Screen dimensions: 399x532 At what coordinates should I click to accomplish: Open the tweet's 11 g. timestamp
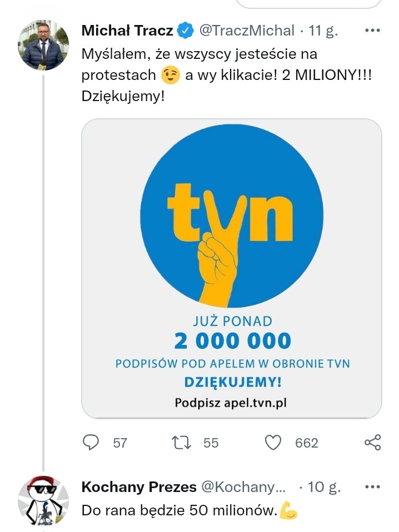pyautogui.click(x=323, y=31)
